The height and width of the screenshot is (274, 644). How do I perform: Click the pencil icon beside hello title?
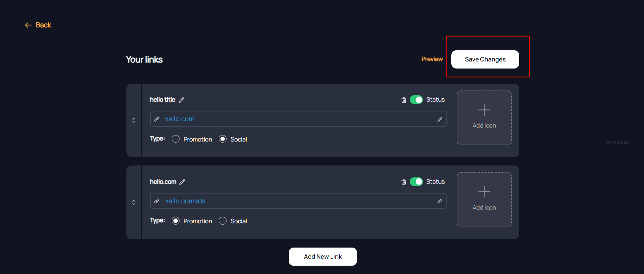[182, 100]
